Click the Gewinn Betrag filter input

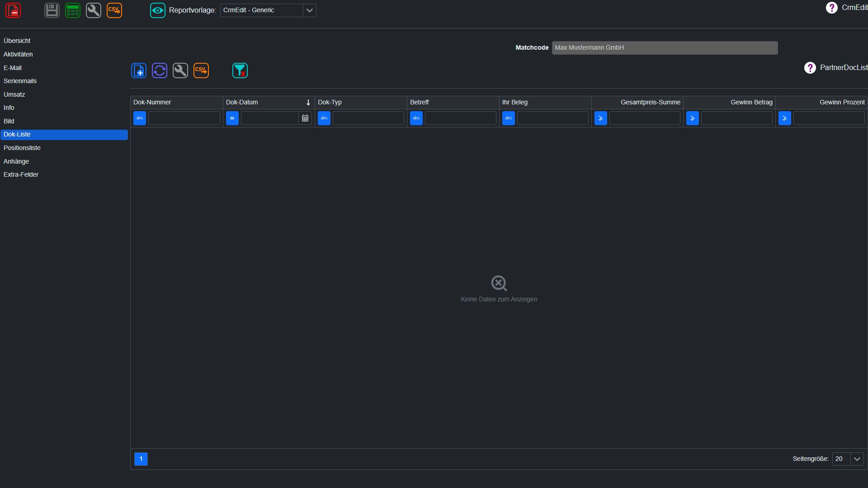[x=736, y=118]
